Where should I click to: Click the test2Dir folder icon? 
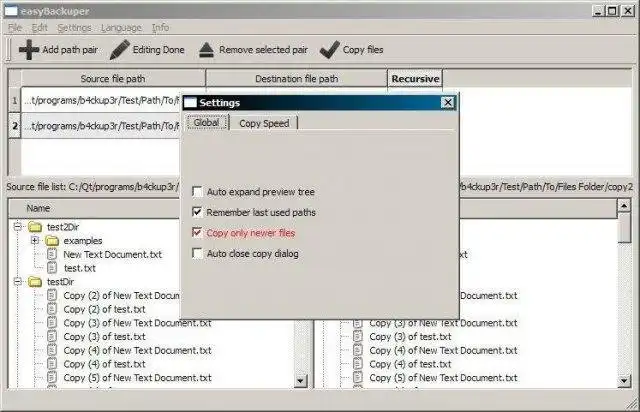(x=35, y=227)
